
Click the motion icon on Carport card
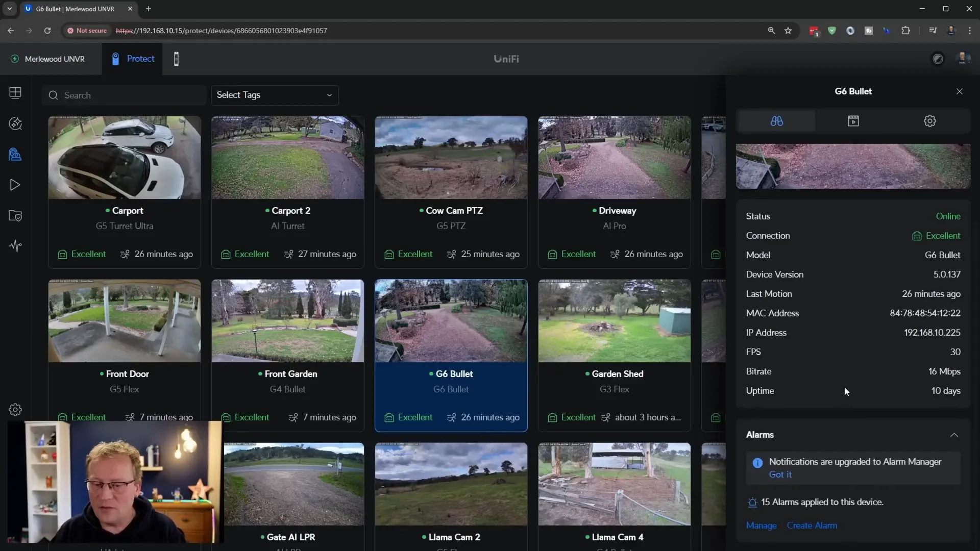click(x=125, y=254)
